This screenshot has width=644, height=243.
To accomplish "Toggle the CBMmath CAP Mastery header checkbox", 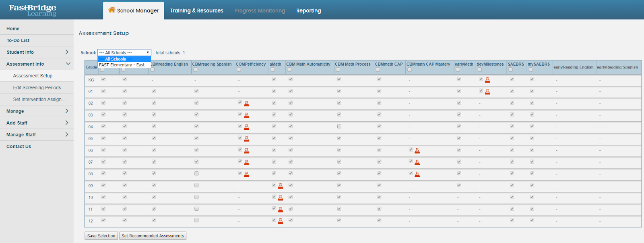I will pyautogui.click(x=409, y=69).
